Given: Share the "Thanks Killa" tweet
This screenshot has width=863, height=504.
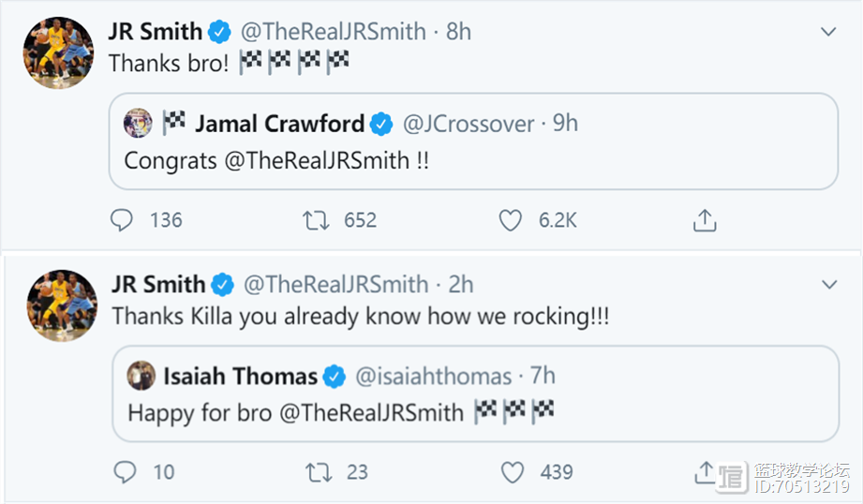Looking at the screenshot, I should (x=706, y=472).
